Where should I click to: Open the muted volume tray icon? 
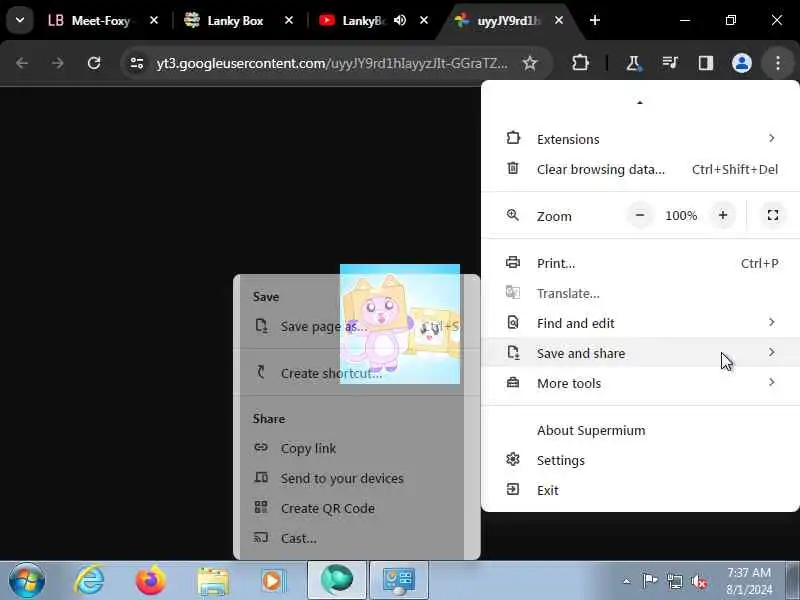tap(698, 581)
